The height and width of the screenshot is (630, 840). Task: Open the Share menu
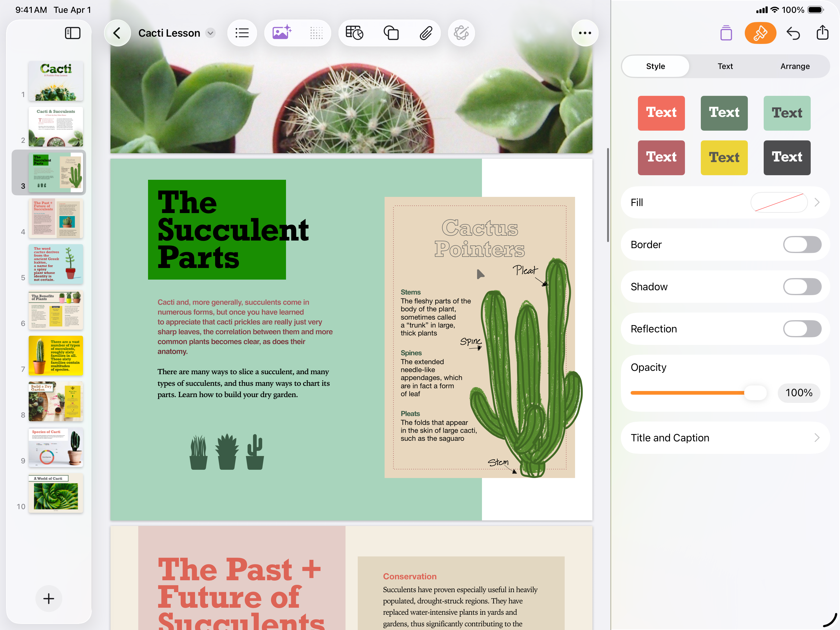(822, 33)
